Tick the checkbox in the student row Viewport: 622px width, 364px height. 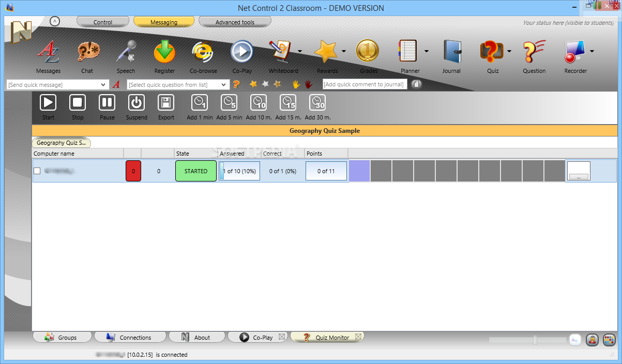37,171
